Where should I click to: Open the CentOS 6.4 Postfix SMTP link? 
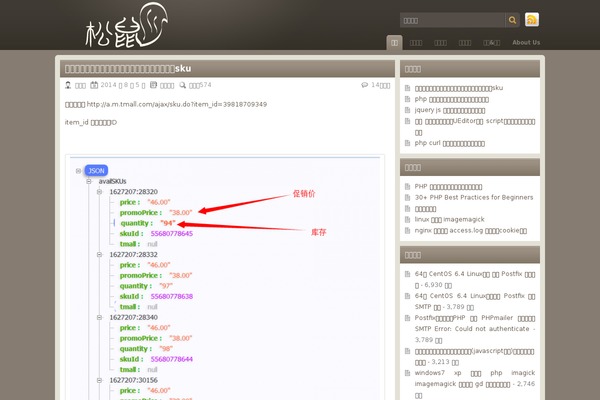click(475, 302)
